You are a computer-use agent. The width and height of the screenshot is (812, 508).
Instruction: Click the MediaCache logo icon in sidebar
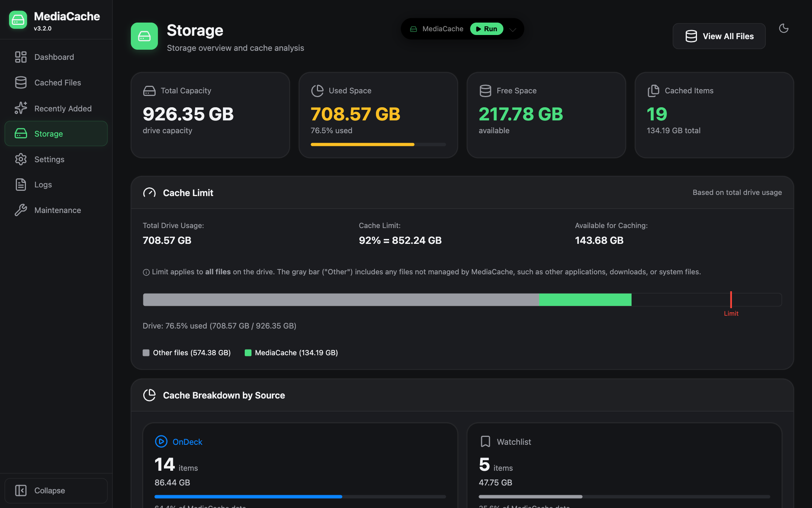(18, 20)
